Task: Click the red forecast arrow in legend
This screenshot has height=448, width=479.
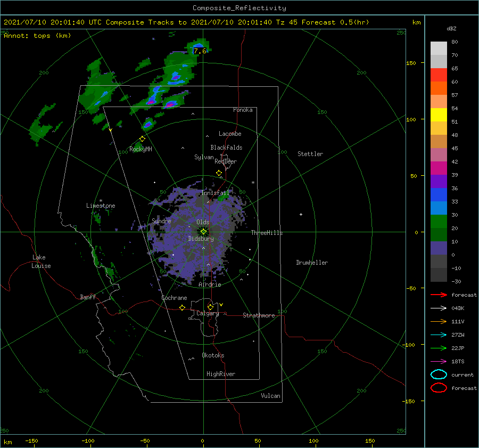Action: [x=439, y=295]
